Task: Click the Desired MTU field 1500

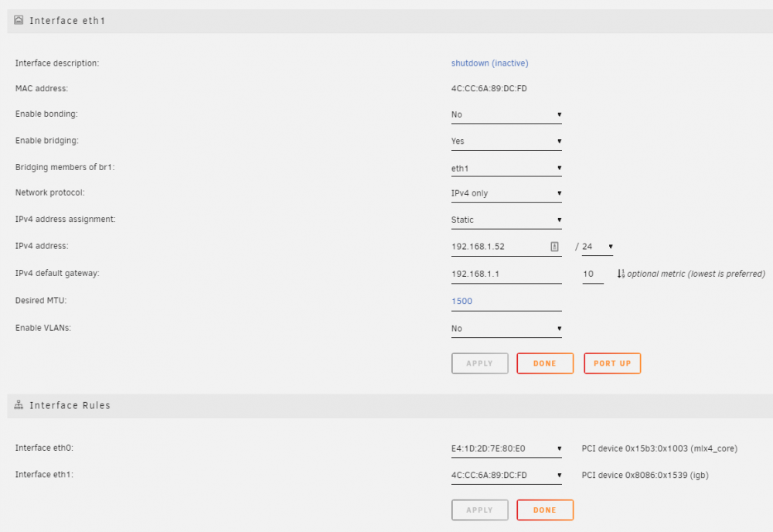Action: (506, 302)
